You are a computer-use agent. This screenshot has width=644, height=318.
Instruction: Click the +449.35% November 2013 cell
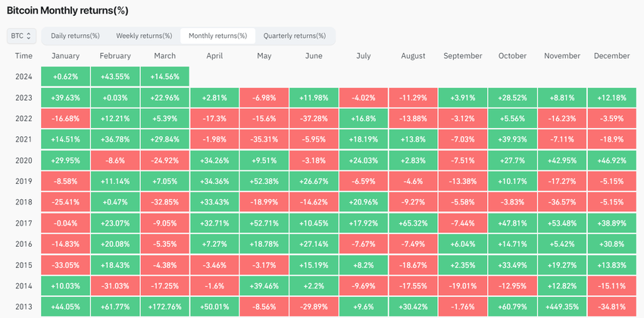pyautogui.click(x=561, y=307)
